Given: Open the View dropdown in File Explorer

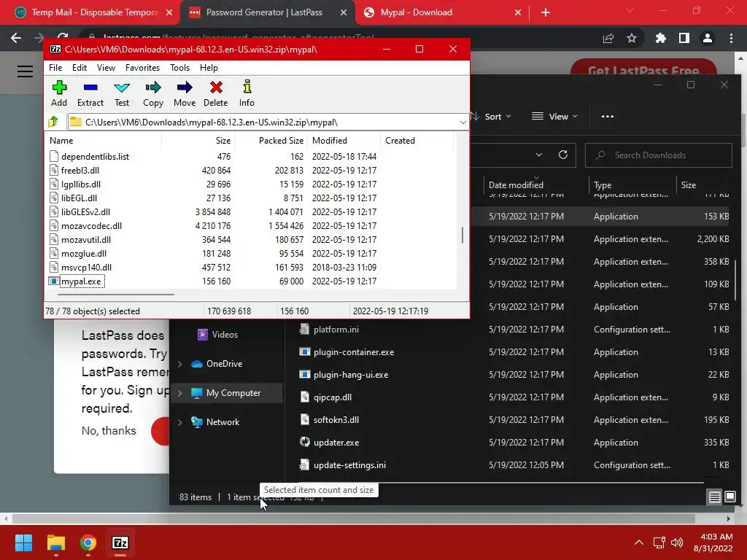Looking at the screenshot, I should (554, 116).
